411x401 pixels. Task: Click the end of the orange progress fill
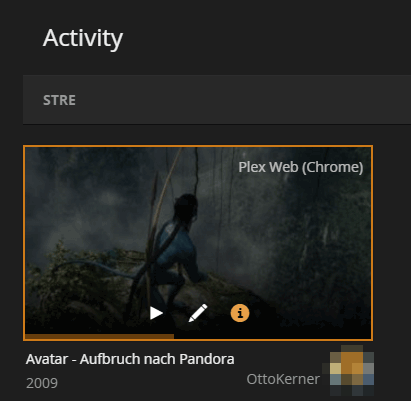click(173, 336)
